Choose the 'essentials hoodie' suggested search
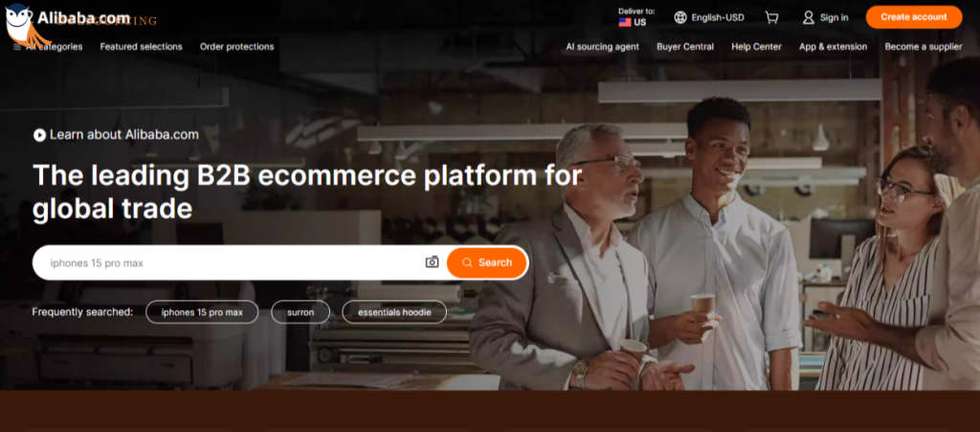Screen dimensions: 980x432 point(394,312)
